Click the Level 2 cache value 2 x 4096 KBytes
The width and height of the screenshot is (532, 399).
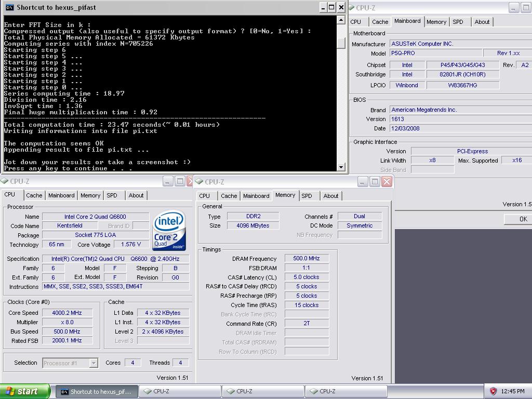coord(163,331)
